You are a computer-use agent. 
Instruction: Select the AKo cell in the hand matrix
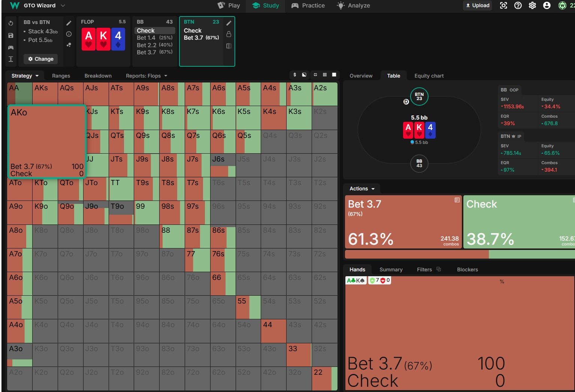pos(46,142)
